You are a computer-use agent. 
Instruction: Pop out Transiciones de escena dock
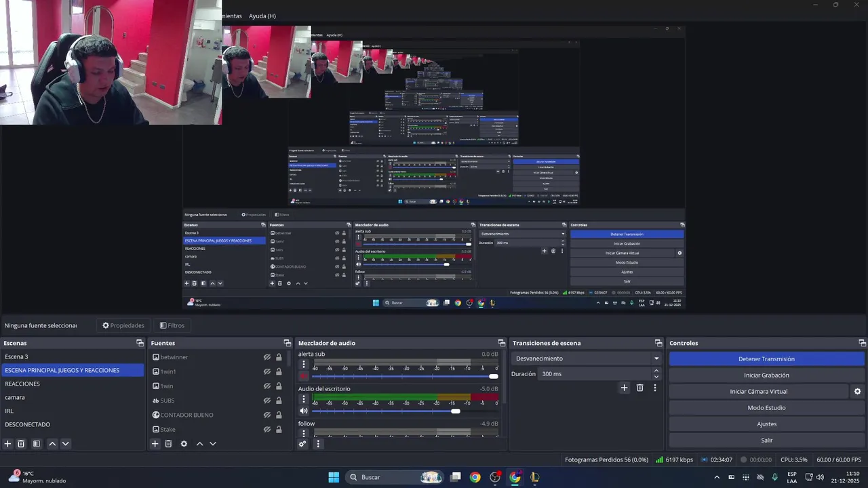658,343
